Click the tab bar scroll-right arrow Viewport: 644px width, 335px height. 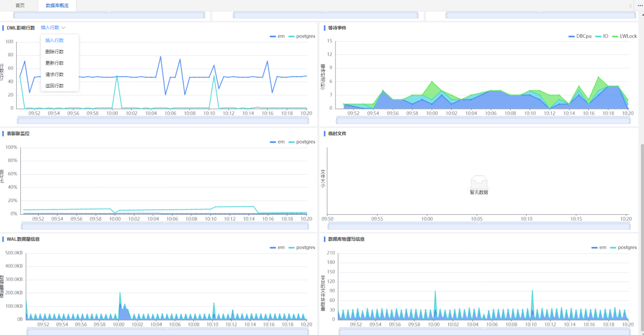(631, 6)
